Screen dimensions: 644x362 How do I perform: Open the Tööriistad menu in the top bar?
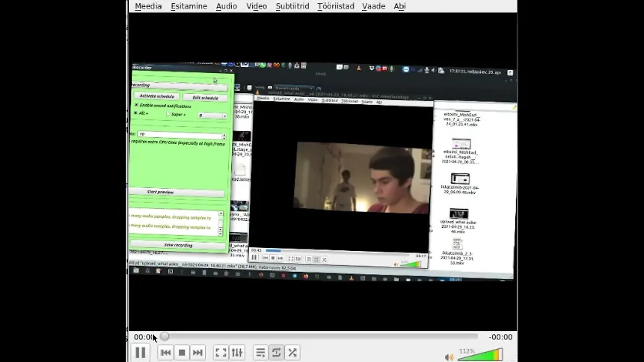(336, 6)
